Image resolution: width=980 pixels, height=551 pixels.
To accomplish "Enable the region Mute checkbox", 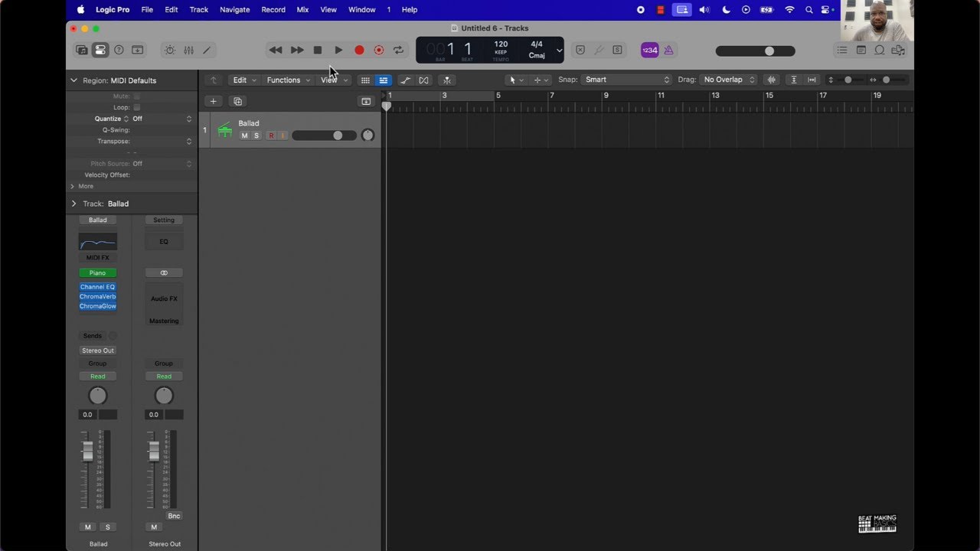I will 137,96.
